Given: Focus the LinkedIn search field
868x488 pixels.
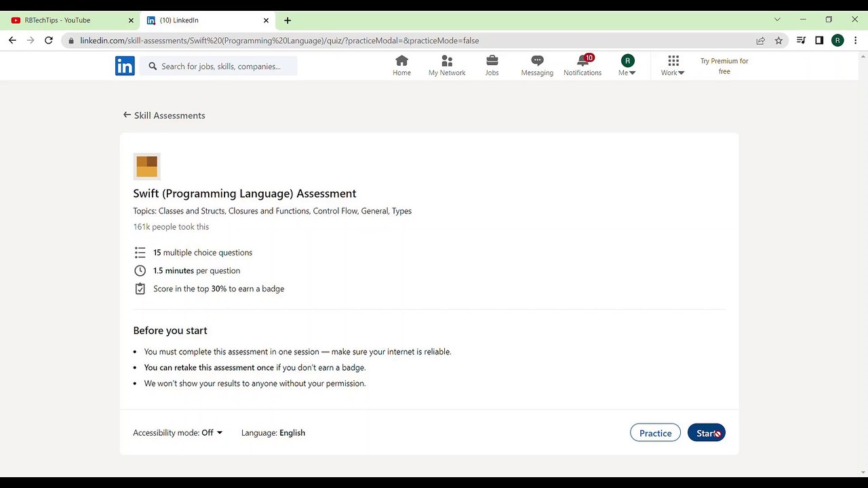Looking at the screenshot, I should pyautogui.click(x=218, y=66).
